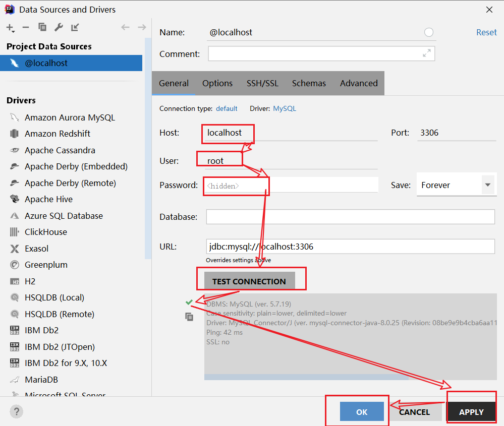Open help with question mark icon
Viewport: 504px width, 426px height.
(x=16, y=411)
